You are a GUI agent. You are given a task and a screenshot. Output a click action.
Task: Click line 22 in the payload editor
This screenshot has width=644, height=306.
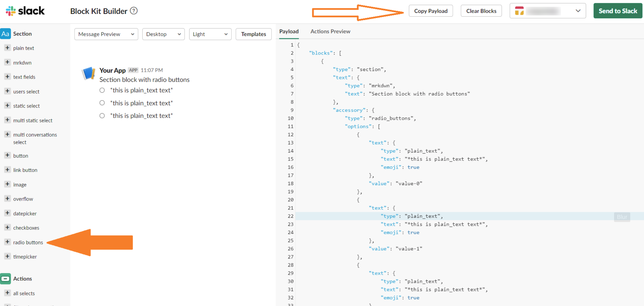pos(425,216)
